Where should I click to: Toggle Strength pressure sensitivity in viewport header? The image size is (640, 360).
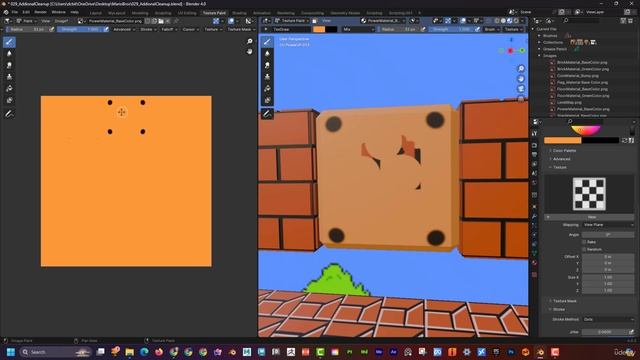(477, 29)
